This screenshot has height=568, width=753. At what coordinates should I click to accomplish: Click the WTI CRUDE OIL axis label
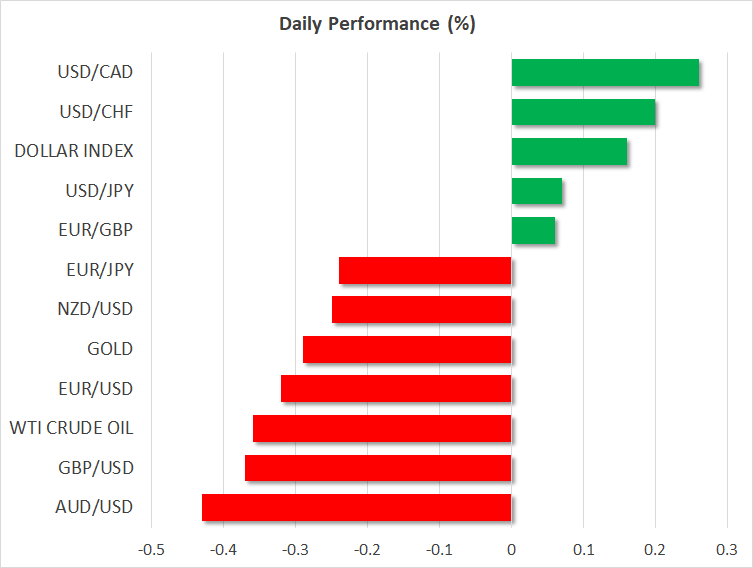(x=71, y=428)
